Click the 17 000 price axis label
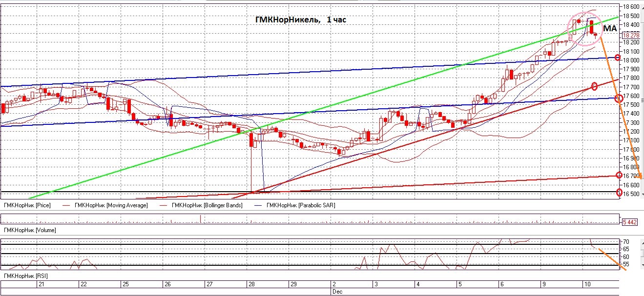The image size is (644, 296). pos(631,149)
